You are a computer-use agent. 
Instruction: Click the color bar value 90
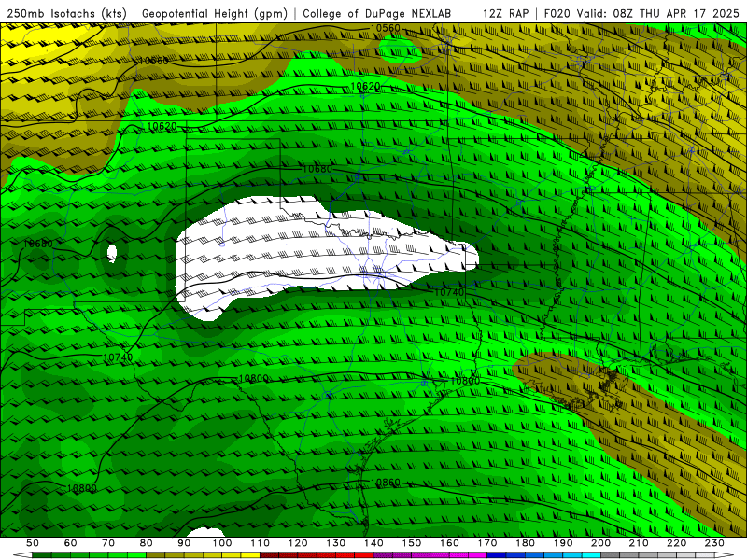[x=184, y=543]
